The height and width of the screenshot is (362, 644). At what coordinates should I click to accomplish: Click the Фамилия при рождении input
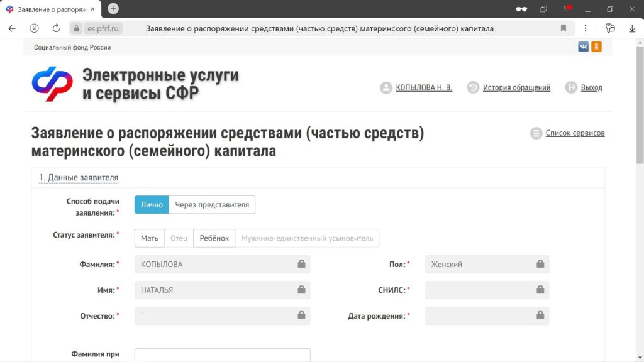point(222,355)
